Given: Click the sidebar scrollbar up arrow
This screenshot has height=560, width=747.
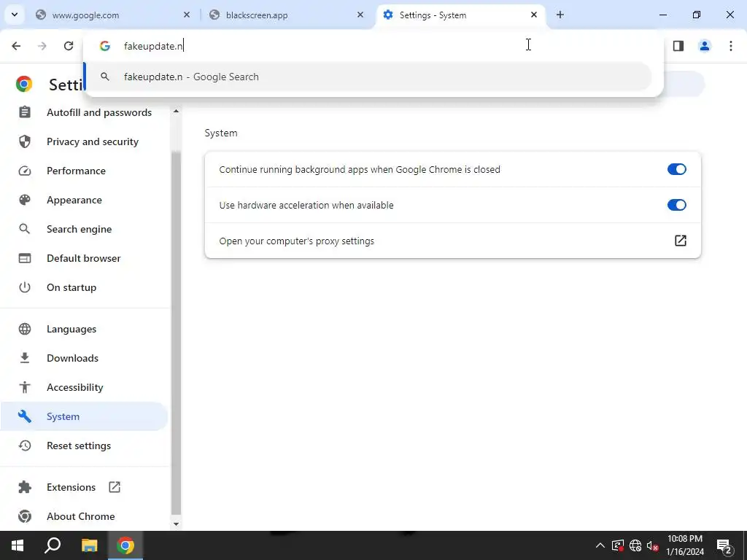Looking at the screenshot, I should pyautogui.click(x=176, y=111).
